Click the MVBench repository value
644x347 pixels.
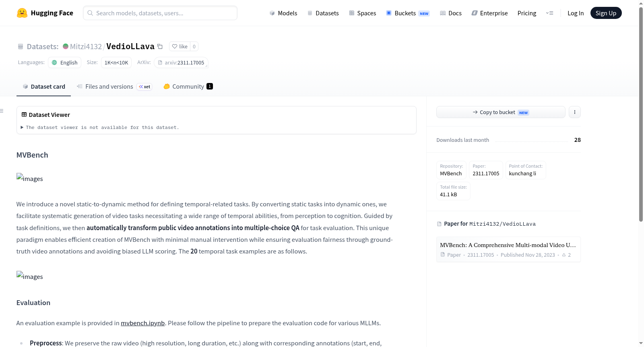451,173
